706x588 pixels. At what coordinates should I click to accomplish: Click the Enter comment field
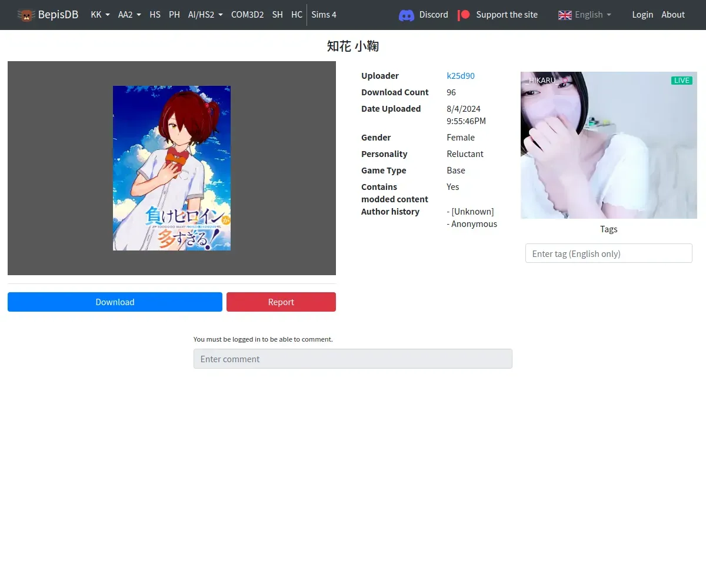click(353, 359)
